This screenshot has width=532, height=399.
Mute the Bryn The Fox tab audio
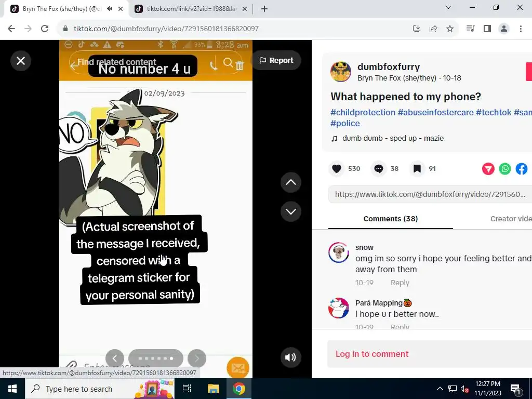coord(109,9)
